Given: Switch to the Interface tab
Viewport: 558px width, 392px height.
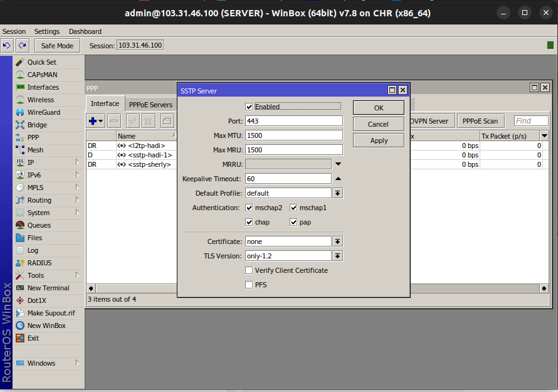Looking at the screenshot, I should point(105,103).
